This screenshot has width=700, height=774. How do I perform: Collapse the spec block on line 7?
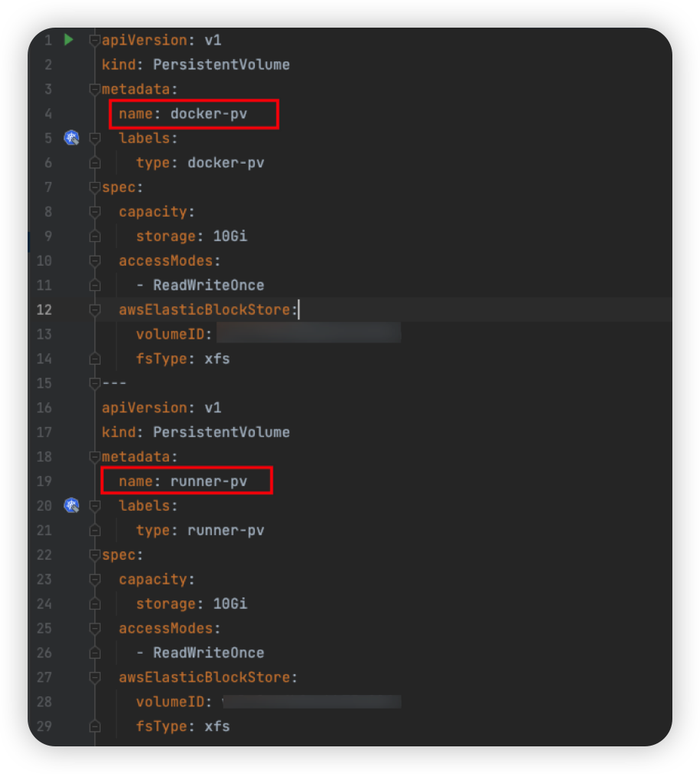tap(94, 187)
